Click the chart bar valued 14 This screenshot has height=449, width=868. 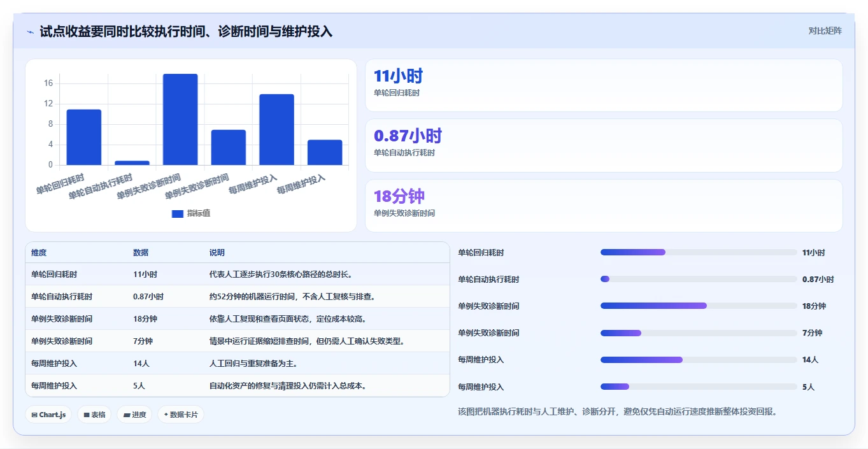276,129
